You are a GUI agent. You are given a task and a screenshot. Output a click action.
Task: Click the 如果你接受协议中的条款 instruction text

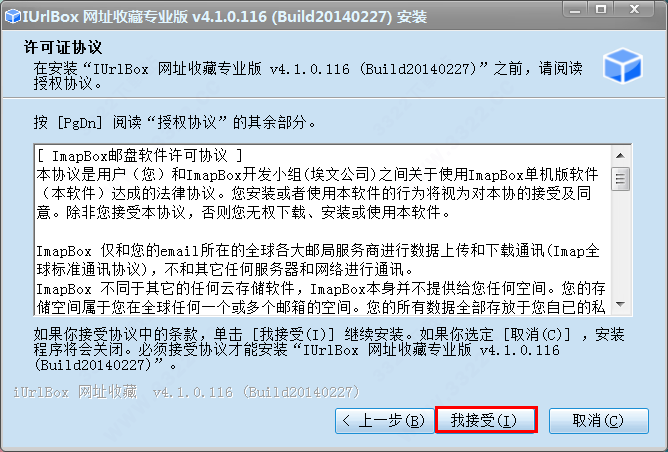coord(329,349)
